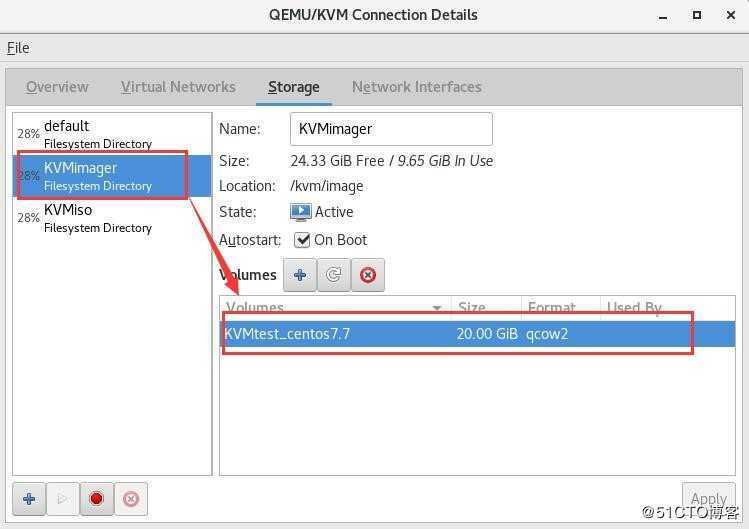
Task: Close the Connection Details window
Action: click(731, 15)
